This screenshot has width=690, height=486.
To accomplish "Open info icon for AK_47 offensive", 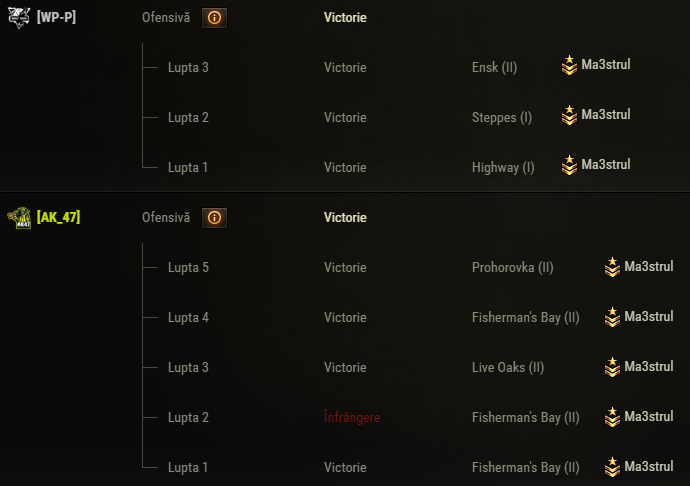I will tap(214, 217).
